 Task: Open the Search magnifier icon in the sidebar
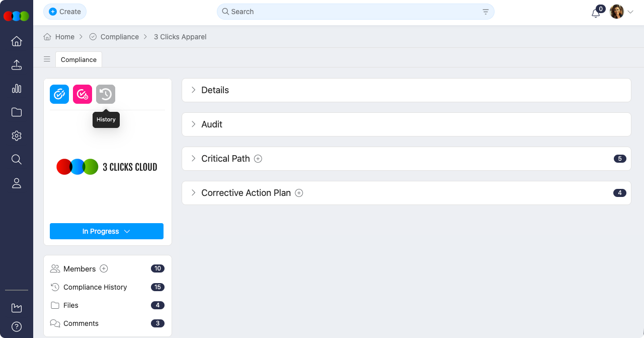pyautogui.click(x=17, y=159)
